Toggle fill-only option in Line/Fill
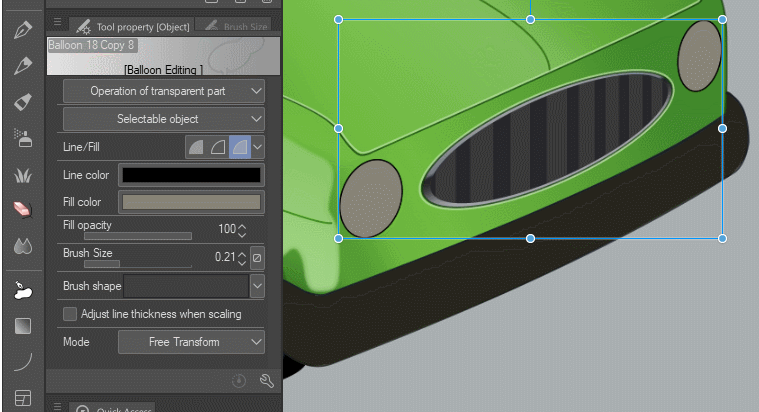The width and height of the screenshot is (759, 412). [x=197, y=147]
